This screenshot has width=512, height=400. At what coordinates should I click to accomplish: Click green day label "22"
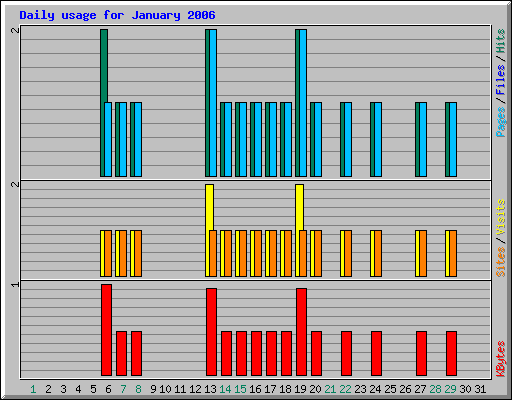(345, 389)
